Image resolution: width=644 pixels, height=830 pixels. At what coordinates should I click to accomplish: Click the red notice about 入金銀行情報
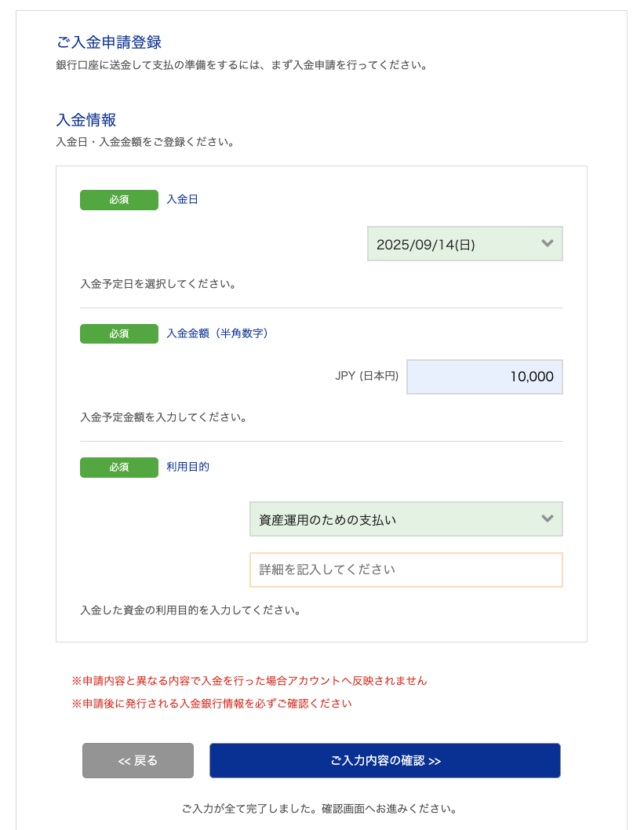point(212,704)
